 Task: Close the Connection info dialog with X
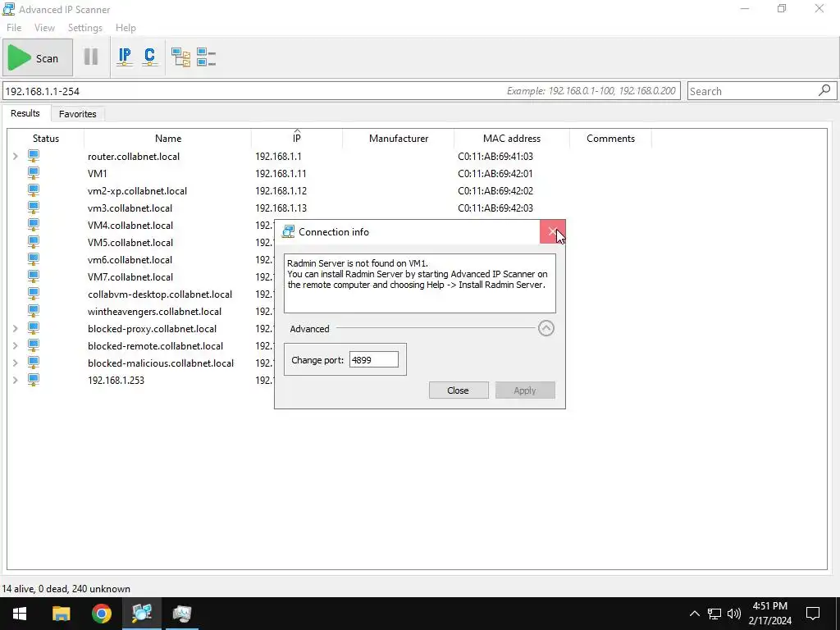point(552,231)
